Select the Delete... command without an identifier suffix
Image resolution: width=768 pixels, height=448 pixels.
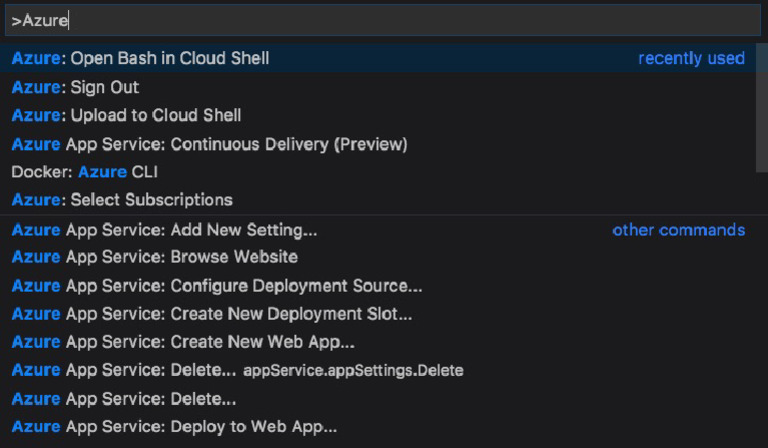coord(378,399)
